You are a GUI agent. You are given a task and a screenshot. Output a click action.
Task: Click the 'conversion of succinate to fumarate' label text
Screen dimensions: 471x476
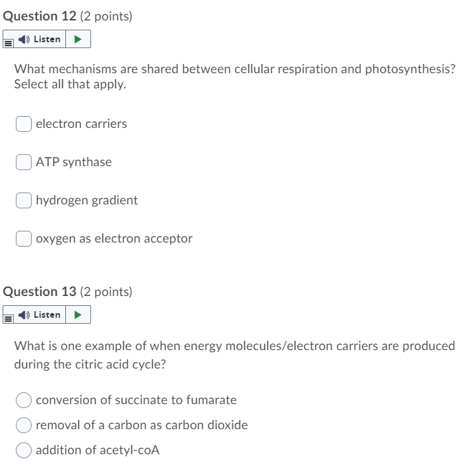pos(136,400)
